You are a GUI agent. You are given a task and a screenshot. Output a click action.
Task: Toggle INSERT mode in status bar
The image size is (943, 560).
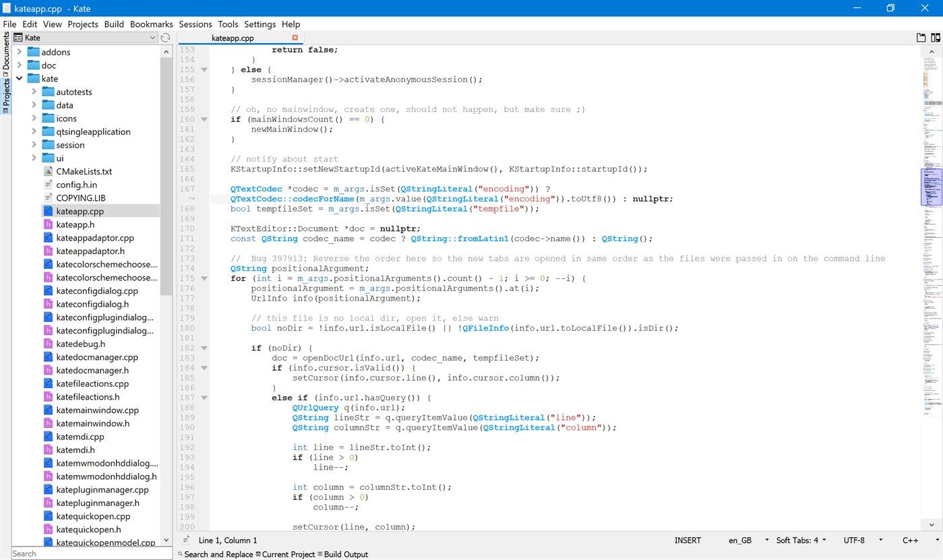coord(688,540)
